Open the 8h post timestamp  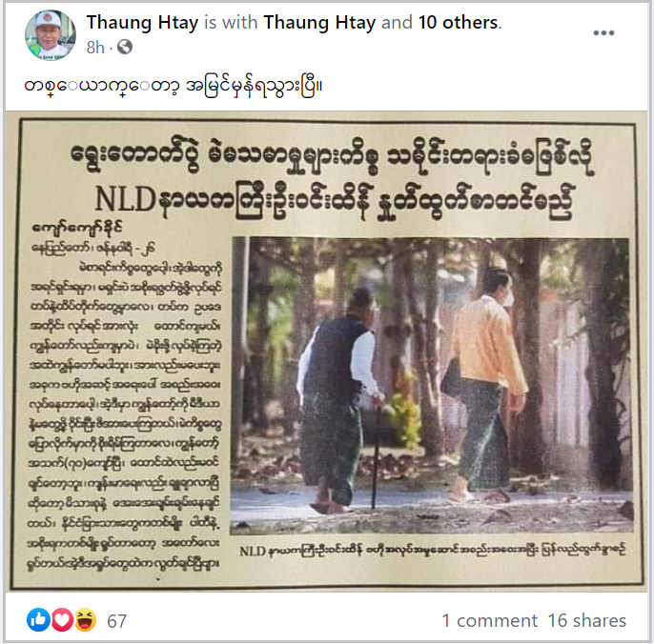point(95,48)
